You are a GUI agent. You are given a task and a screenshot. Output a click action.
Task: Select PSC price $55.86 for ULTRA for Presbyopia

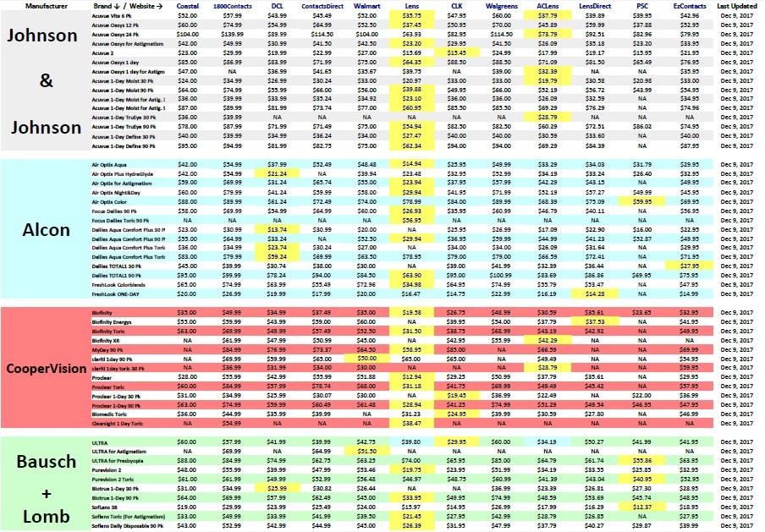[x=642, y=460]
